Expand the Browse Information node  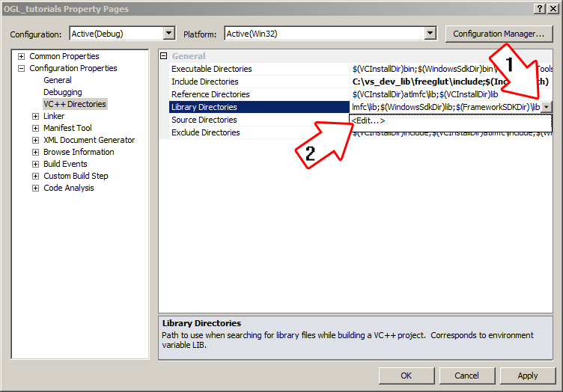click(35, 152)
